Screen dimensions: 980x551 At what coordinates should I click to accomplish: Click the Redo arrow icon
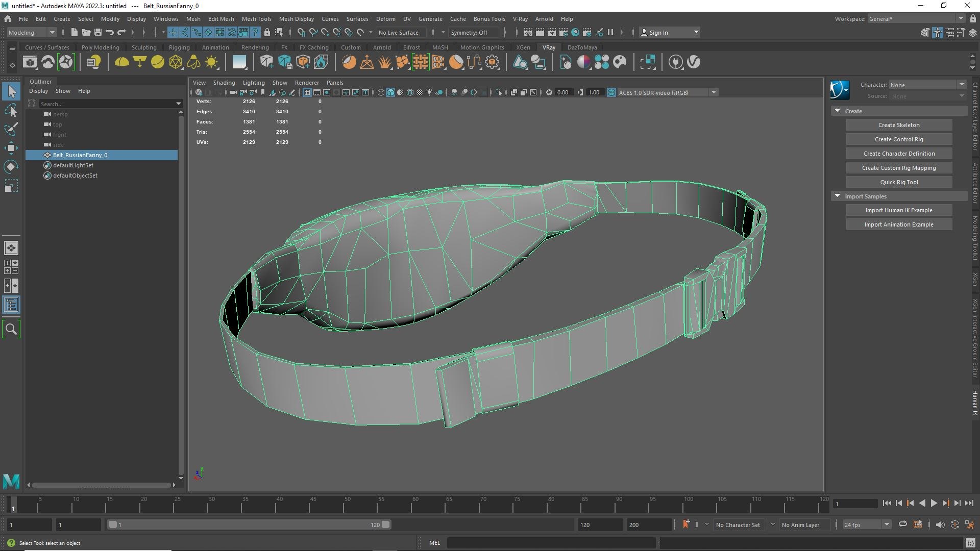[121, 32]
